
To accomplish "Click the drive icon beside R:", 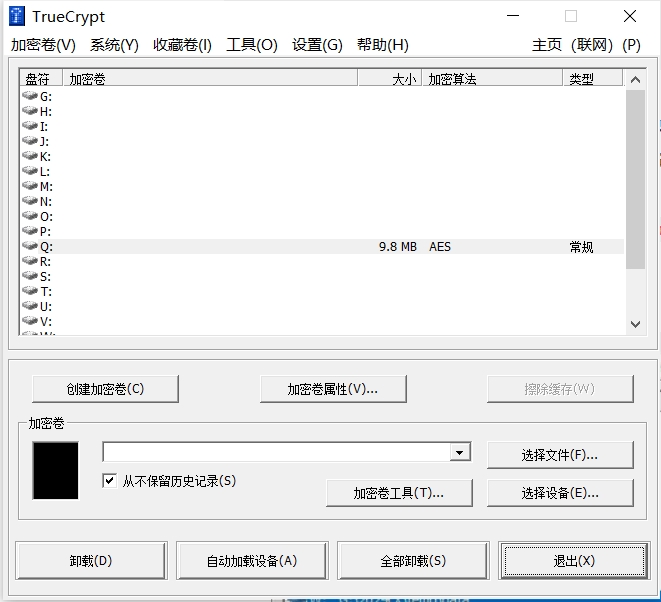I will (30, 261).
